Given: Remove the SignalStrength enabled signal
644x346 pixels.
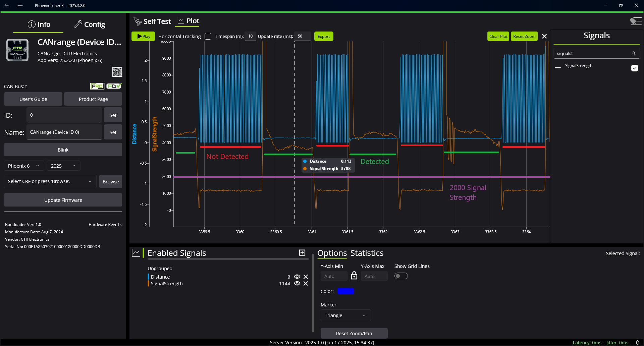Looking at the screenshot, I should click(306, 283).
